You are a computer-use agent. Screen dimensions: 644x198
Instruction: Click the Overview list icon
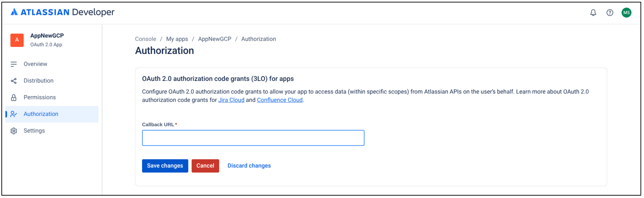[x=14, y=64]
